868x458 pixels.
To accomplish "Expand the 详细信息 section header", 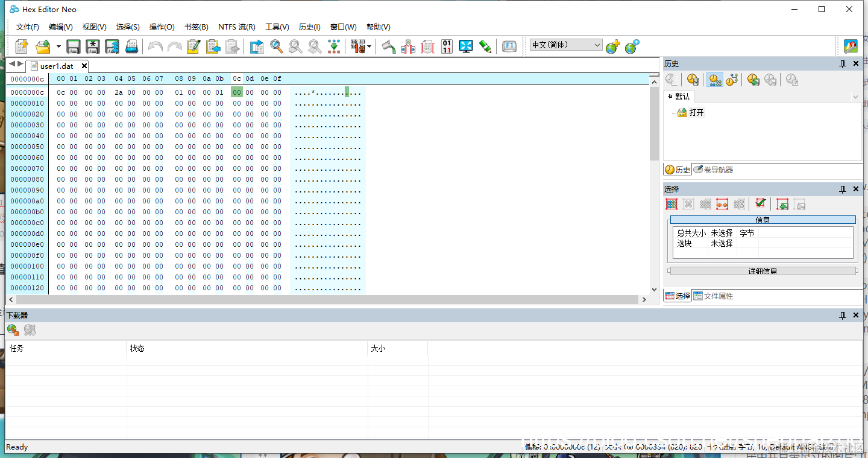I will [763, 271].
